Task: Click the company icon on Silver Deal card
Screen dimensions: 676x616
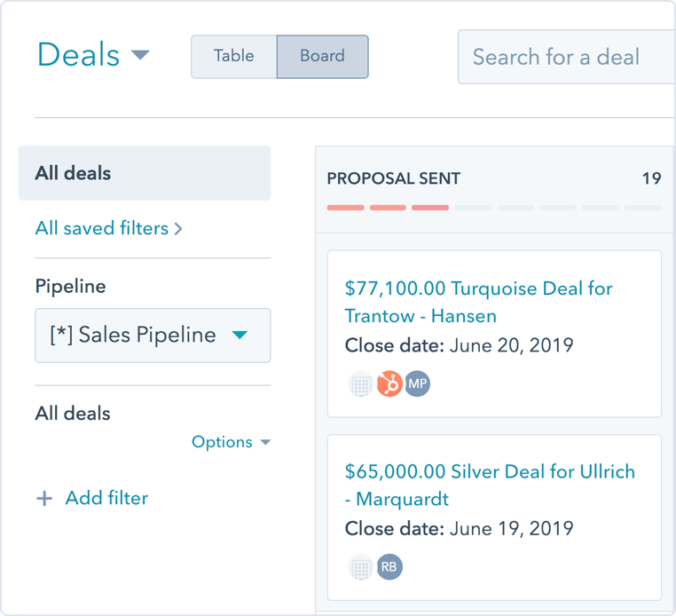Action: click(361, 567)
